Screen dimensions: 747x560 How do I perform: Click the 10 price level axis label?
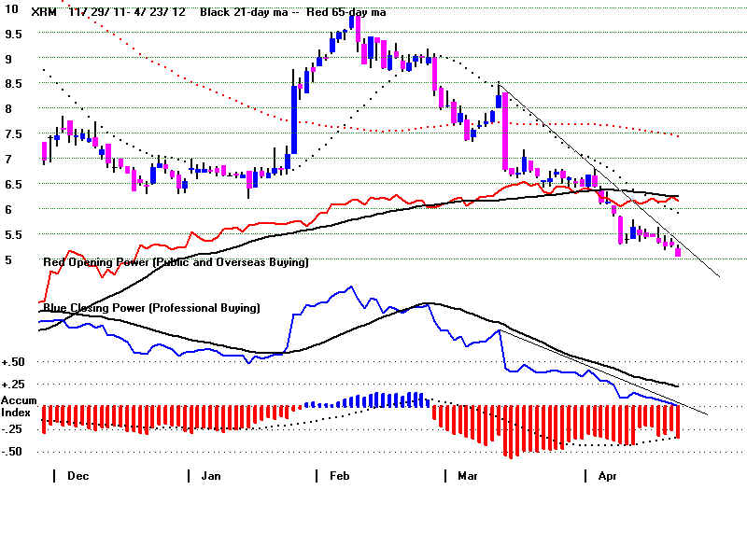[x=9, y=7]
